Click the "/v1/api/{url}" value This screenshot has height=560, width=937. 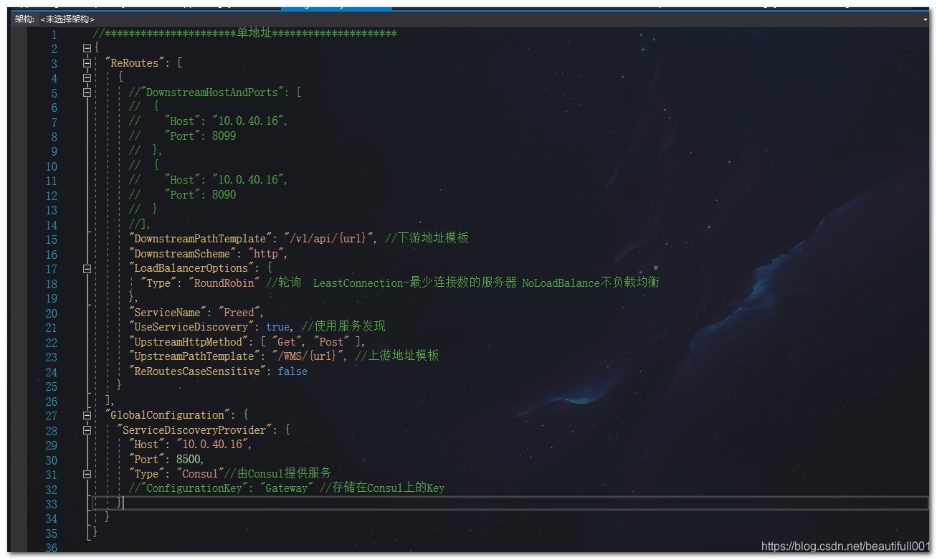(x=328, y=239)
